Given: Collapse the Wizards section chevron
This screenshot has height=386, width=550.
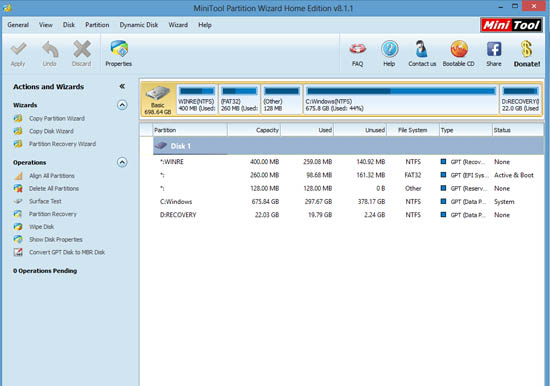Looking at the screenshot, I should (x=122, y=105).
